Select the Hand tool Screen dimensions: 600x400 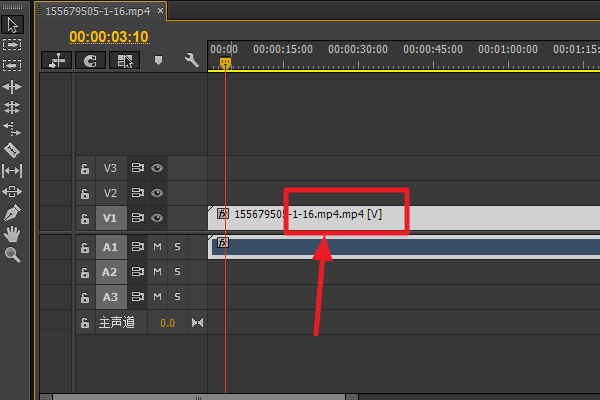(x=12, y=233)
